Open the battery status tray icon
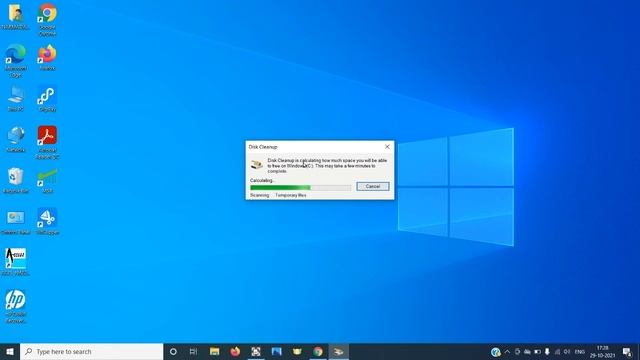The height and width of the screenshot is (360, 640). coord(538,351)
